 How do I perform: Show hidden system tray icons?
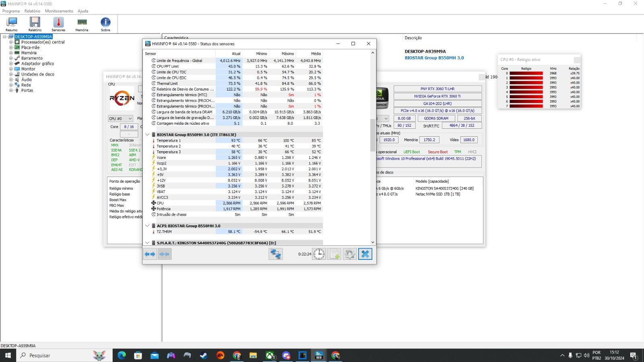pyautogui.click(x=562, y=355)
